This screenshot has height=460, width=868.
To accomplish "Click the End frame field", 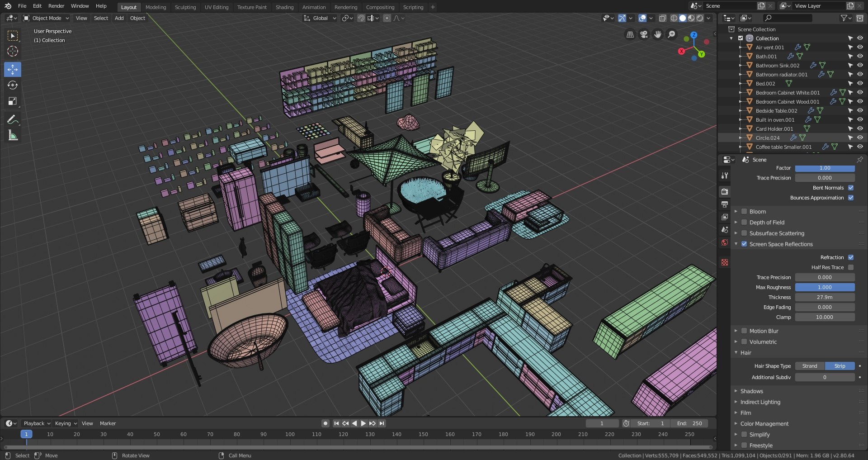I will [690, 423].
